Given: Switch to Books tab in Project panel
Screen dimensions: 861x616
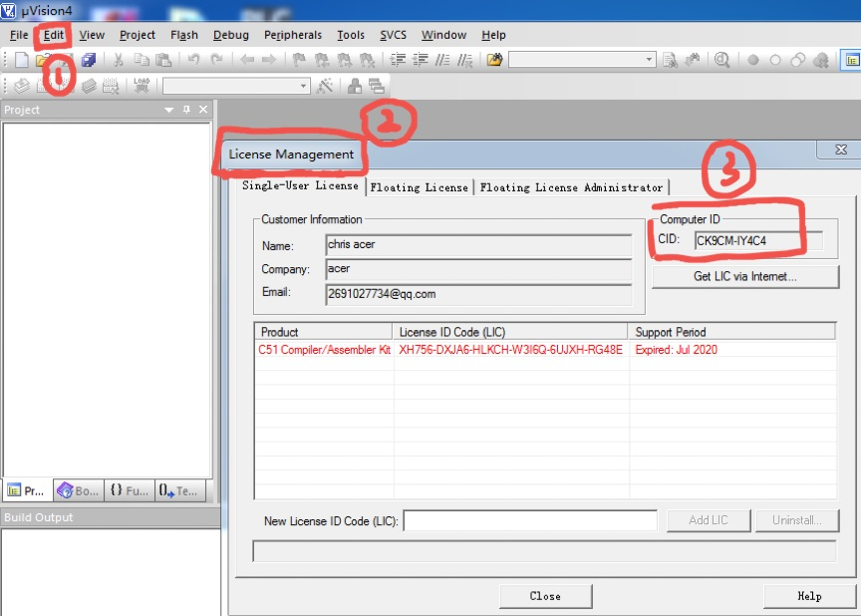Looking at the screenshot, I should pos(78,490).
